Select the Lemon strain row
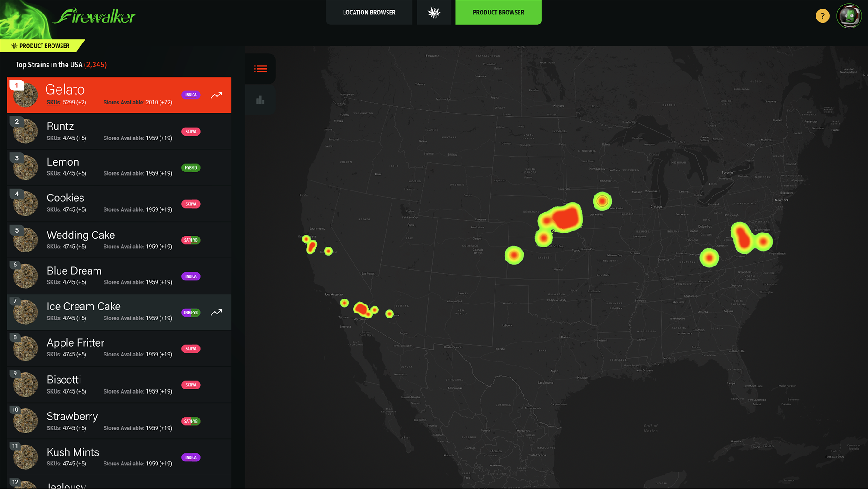The width and height of the screenshot is (868, 489). tap(119, 167)
